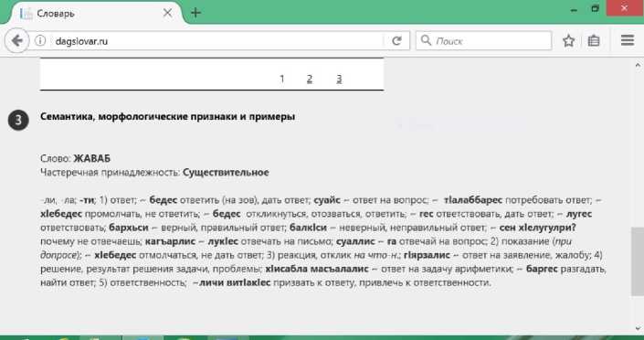Select the Словарь browser tab
Screen dimensions: 644x340
(97, 13)
